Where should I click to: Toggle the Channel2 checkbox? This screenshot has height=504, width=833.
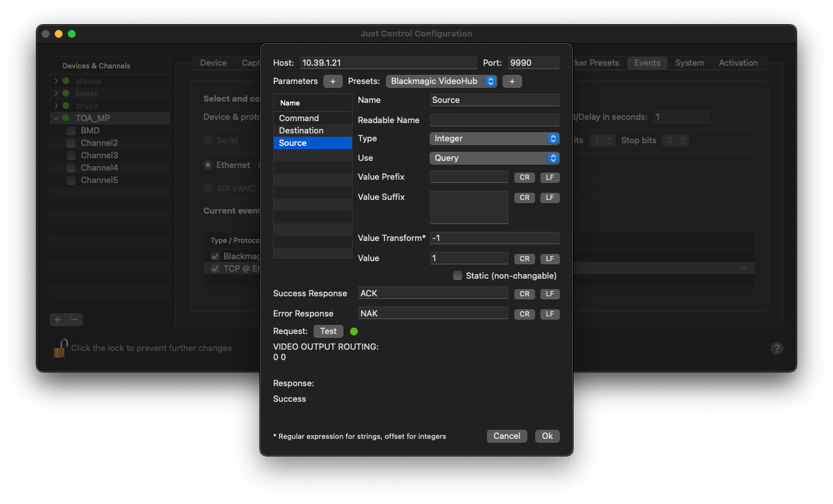71,143
